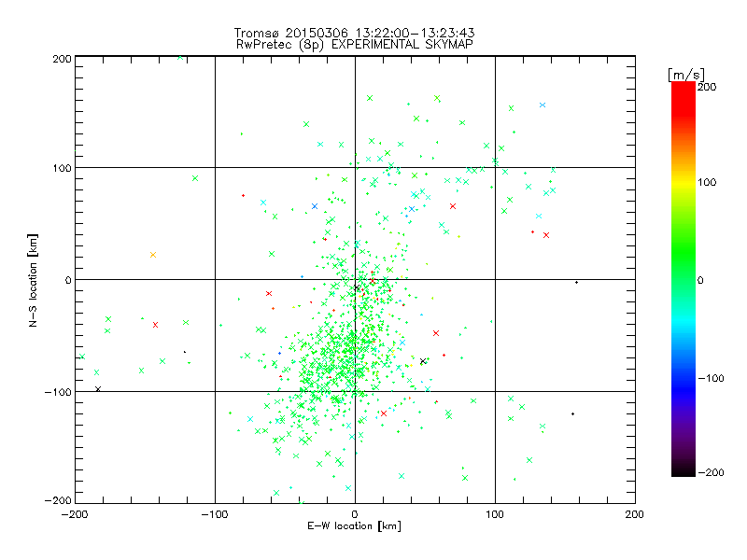Click N-S axis tick label '0'
This screenshot has width=747, height=560.
68,280
